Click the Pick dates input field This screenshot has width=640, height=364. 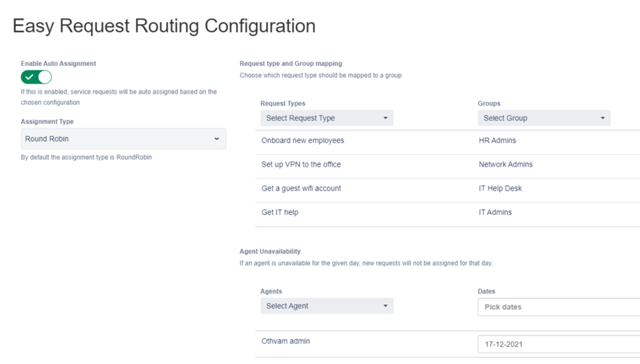tap(558, 307)
